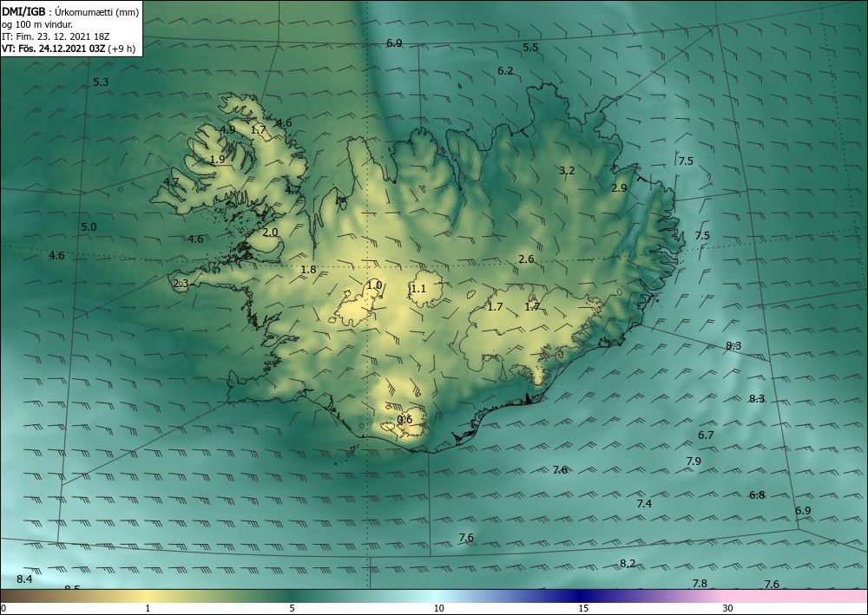Click the '10' tick on the colour scale
The width and height of the screenshot is (868, 615).
[438, 608]
